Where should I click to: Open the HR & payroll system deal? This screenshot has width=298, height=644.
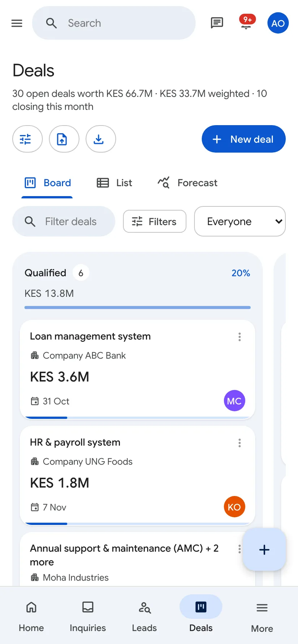pyautogui.click(x=75, y=442)
